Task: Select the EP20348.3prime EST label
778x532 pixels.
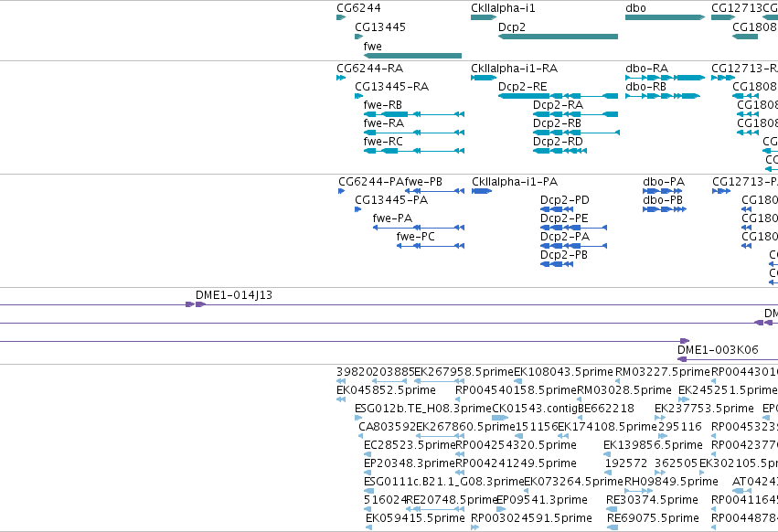Action: point(410,464)
